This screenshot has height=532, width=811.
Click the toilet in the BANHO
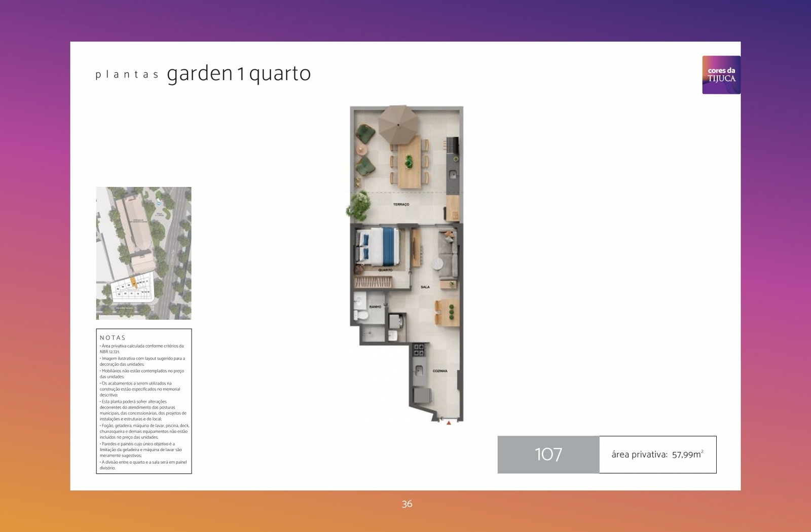click(361, 316)
